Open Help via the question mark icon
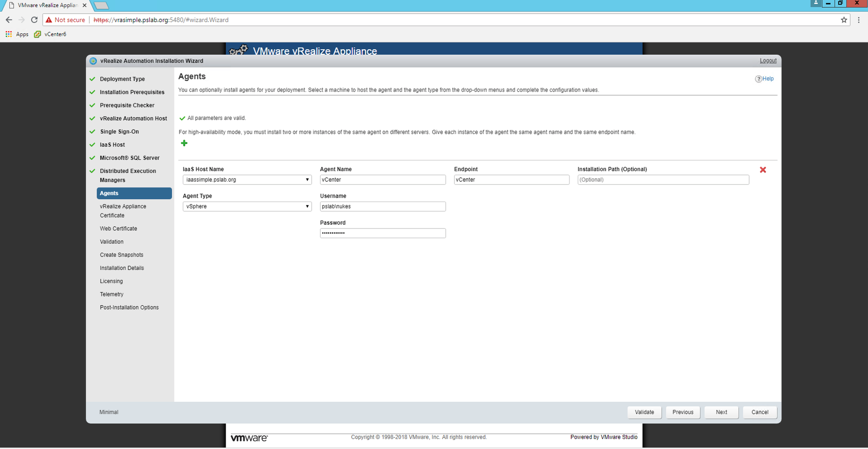 (x=758, y=79)
